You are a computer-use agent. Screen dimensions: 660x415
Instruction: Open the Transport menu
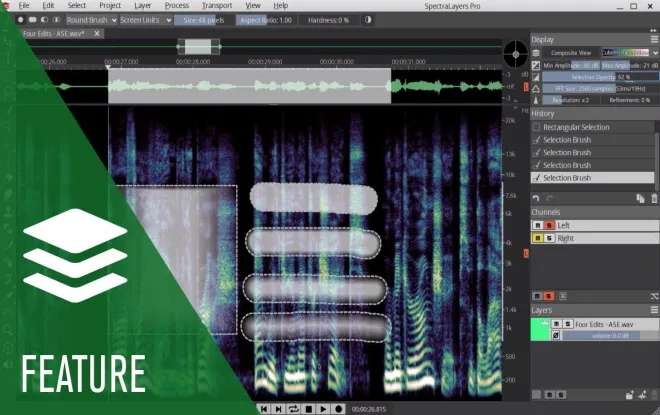coord(217,5)
